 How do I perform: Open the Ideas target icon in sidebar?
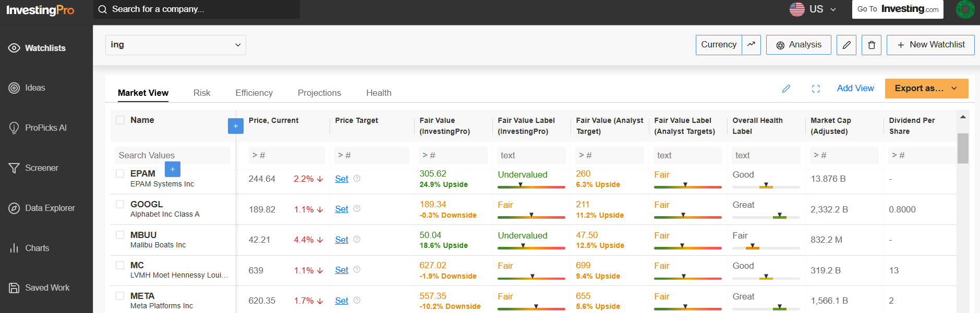(14, 88)
